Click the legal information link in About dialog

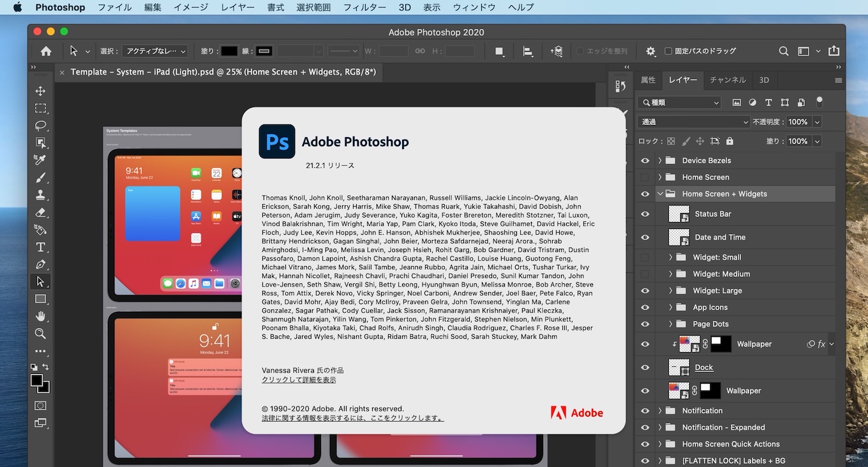pyautogui.click(x=353, y=419)
